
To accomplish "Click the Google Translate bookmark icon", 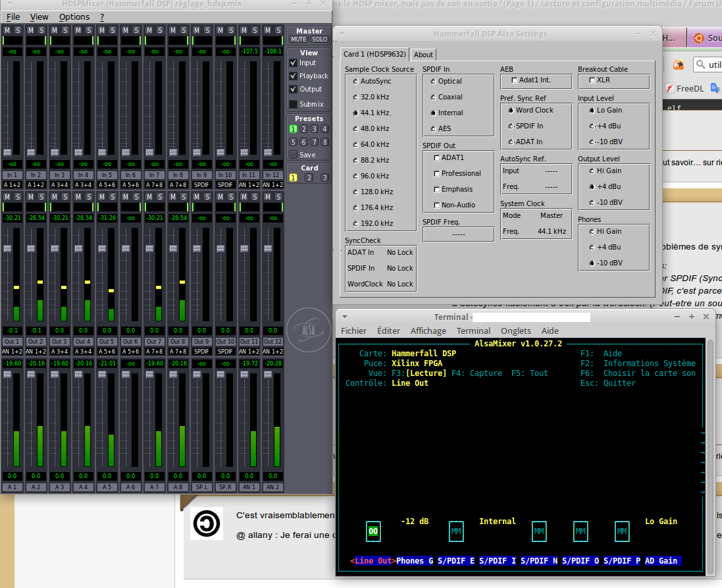I will 715,88.
